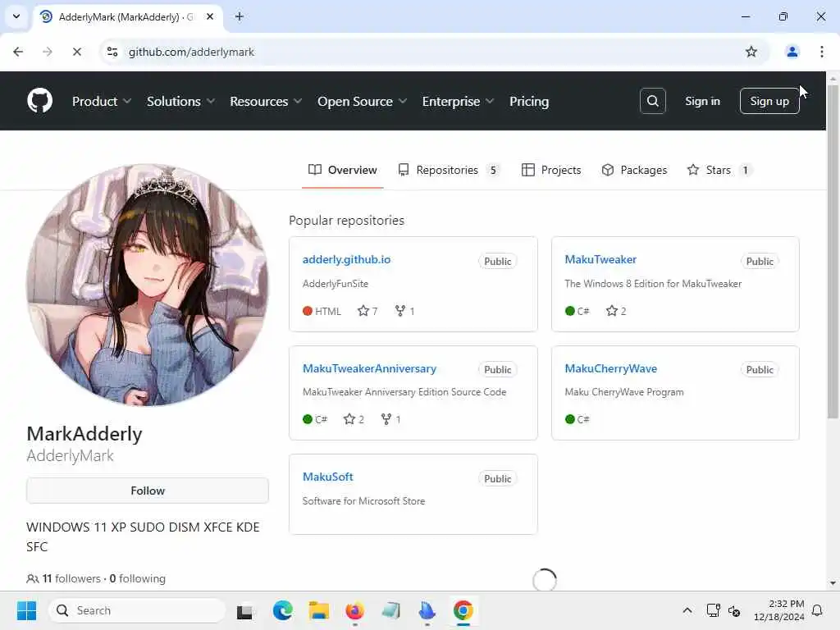Open Windows Start menu
This screenshot has height=630, width=840.
coord(26,610)
